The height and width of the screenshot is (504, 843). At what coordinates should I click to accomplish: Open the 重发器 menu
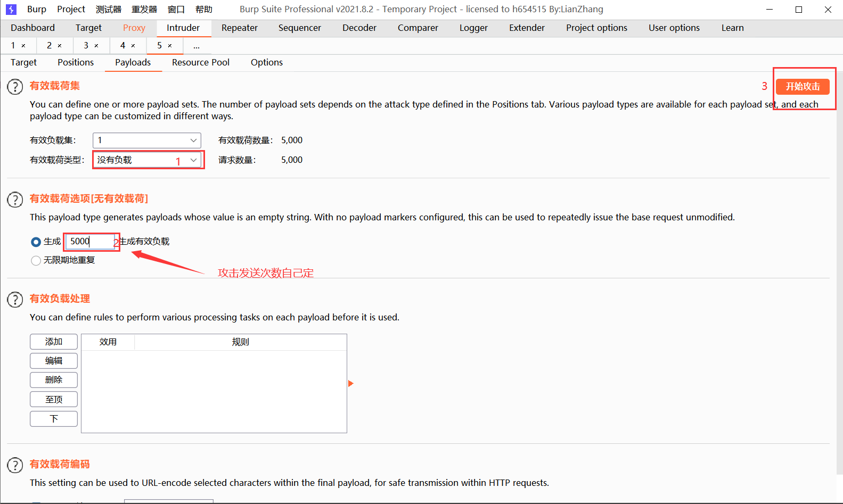144,9
